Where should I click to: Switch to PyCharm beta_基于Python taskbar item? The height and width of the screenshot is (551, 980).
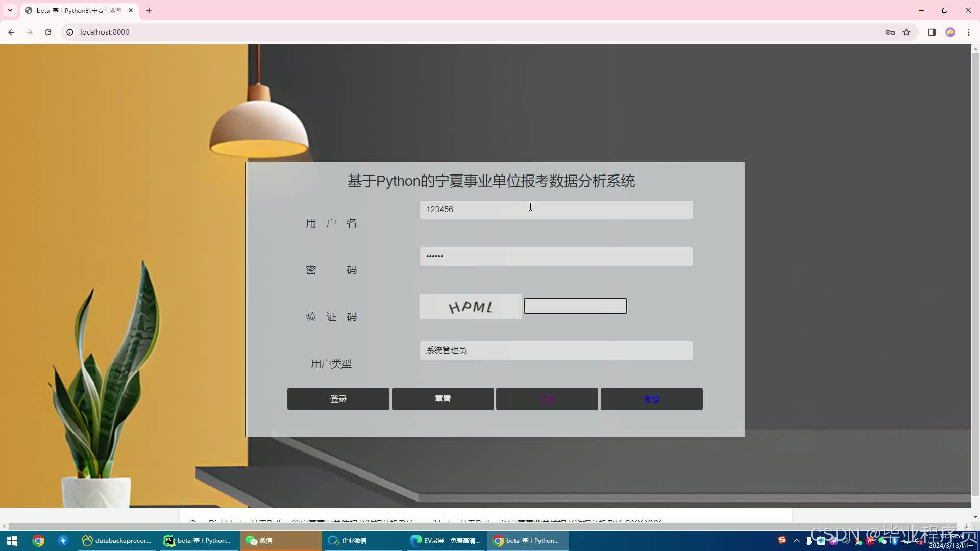click(x=198, y=540)
